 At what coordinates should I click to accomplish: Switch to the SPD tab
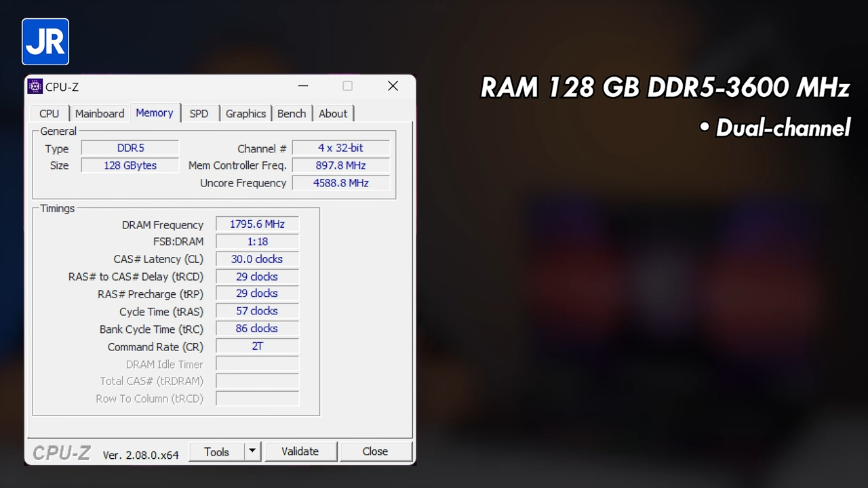point(199,114)
